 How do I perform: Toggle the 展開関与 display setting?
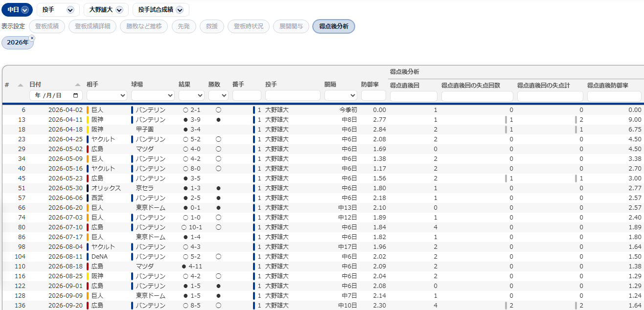point(291,26)
